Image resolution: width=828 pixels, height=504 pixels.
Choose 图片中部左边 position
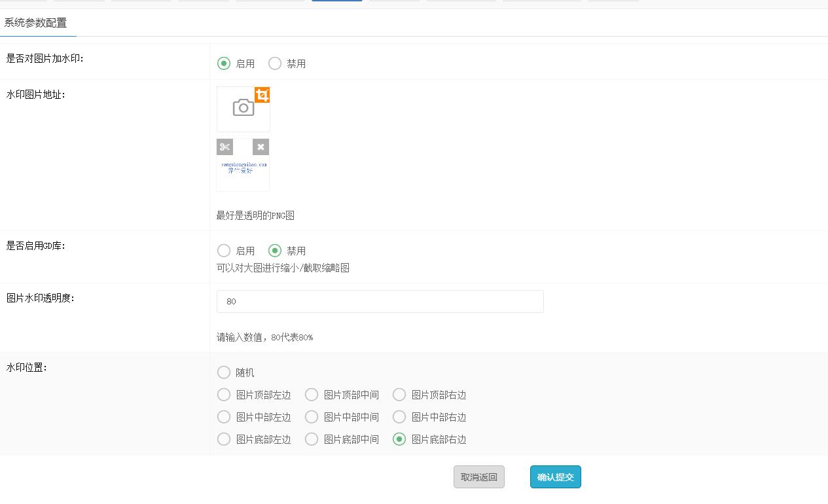pyautogui.click(x=224, y=417)
